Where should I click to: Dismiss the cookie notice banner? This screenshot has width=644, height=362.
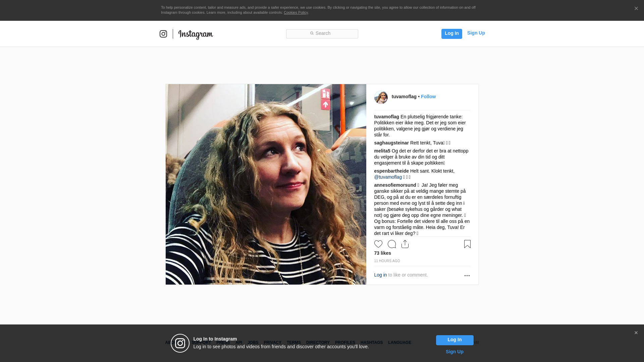coord(636,9)
